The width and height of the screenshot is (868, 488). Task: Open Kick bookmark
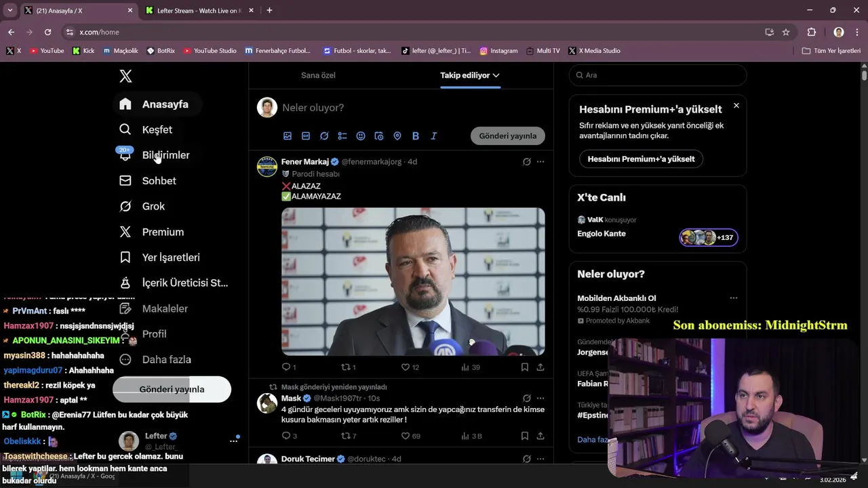(x=83, y=51)
